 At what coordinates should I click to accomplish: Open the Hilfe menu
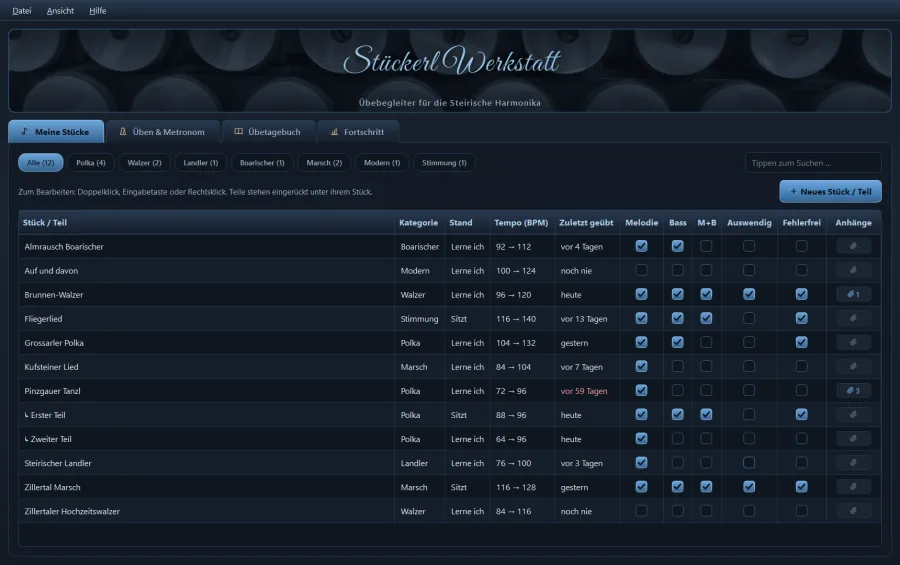click(x=98, y=11)
